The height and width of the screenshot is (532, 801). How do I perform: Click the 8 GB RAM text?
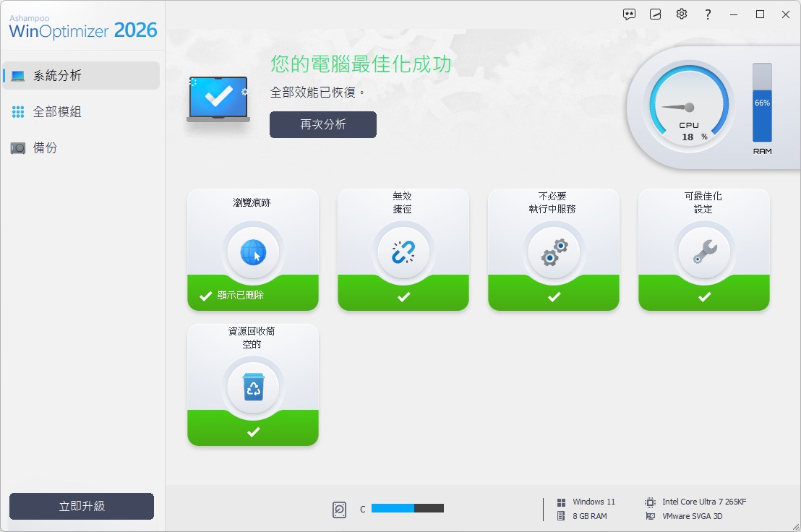(589, 516)
